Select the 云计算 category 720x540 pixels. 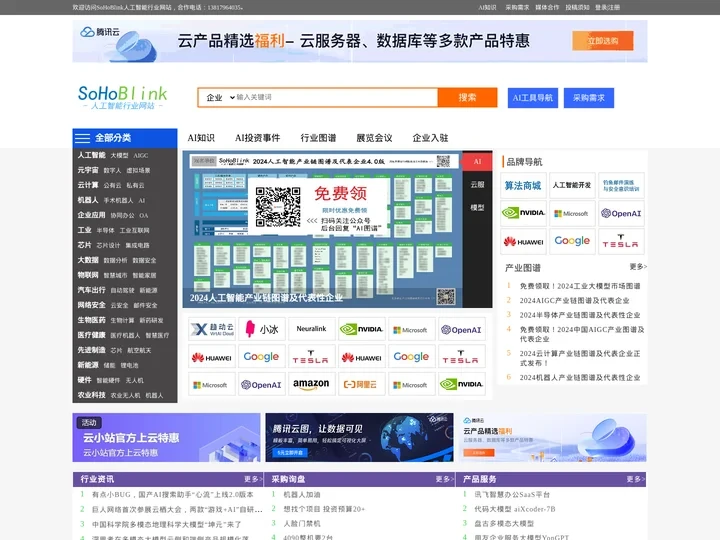(88, 185)
